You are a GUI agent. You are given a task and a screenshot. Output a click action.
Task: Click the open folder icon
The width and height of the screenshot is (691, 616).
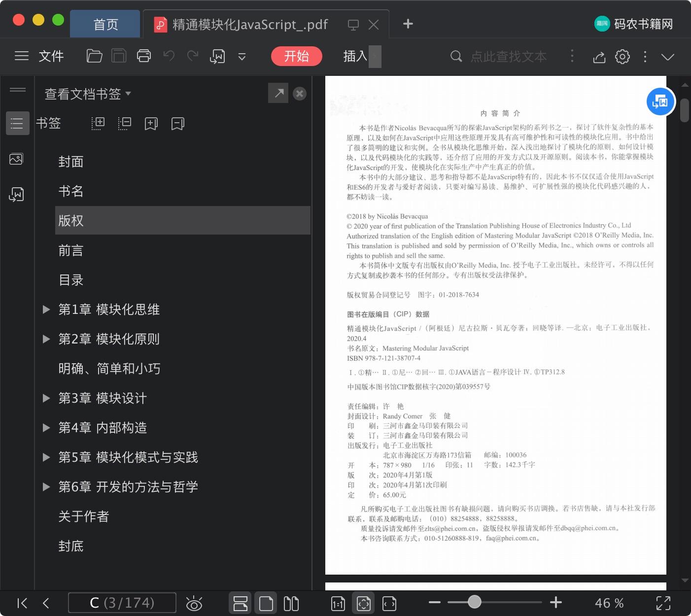point(94,56)
